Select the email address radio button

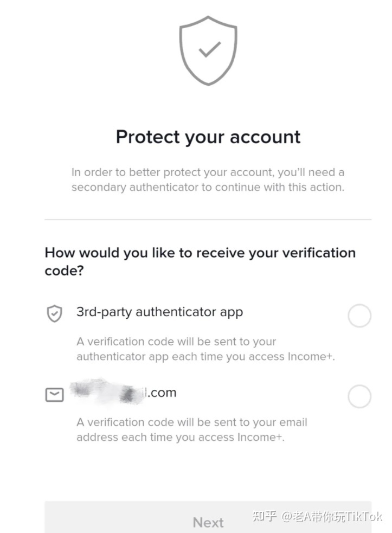359,397
